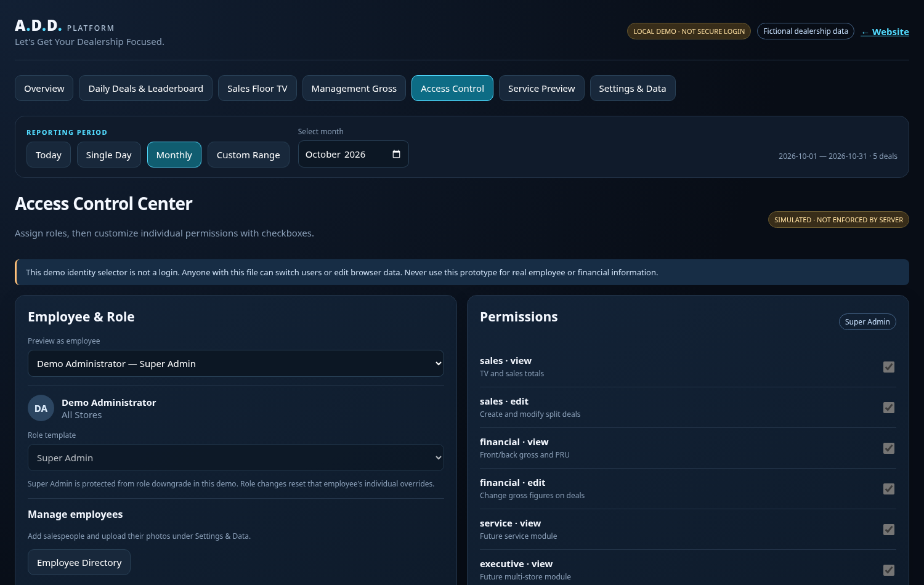Screen dimensions: 924x585
Task: Uncheck the financial · view permission
Action: [x=889, y=448]
